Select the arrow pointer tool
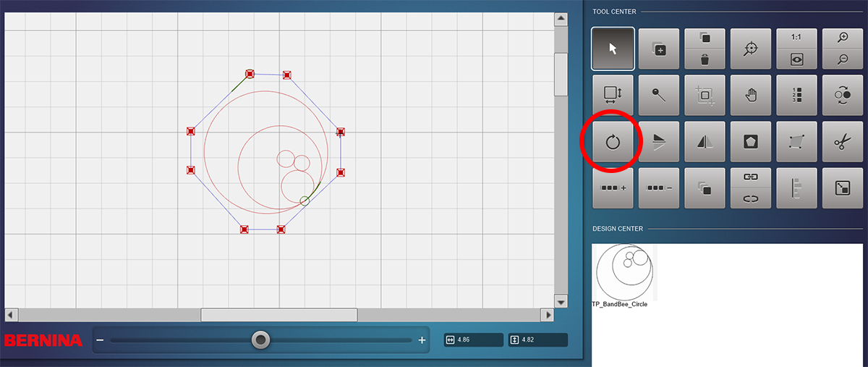This screenshot has width=868, height=367. pyautogui.click(x=613, y=48)
